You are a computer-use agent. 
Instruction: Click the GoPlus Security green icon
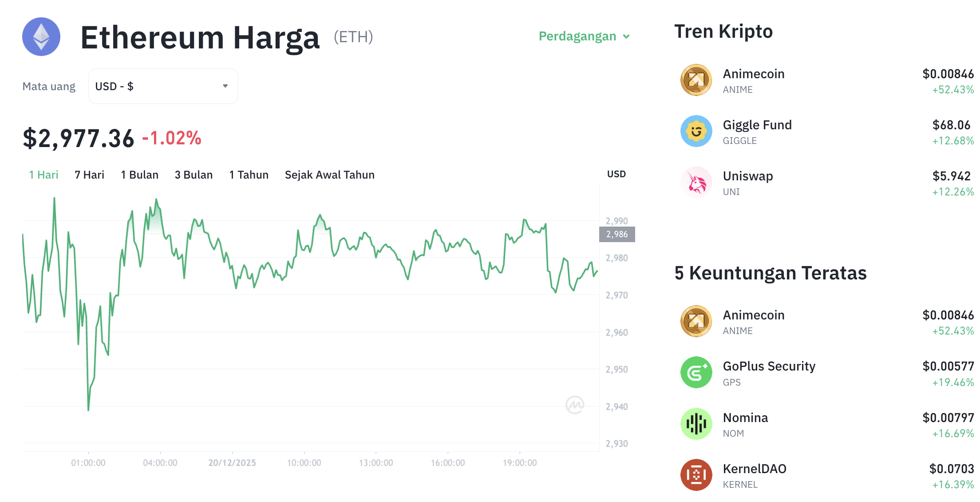[695, 373]
